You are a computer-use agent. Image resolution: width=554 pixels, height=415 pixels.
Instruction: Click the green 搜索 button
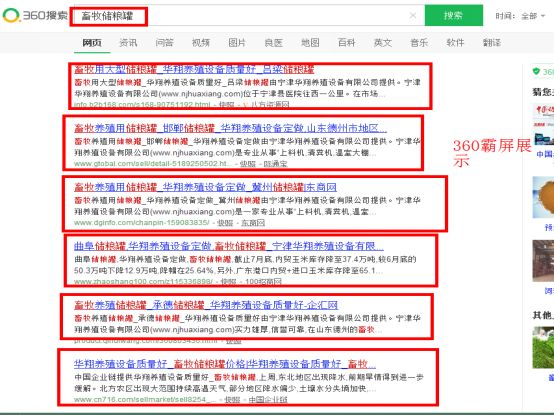pyautogui.click(x=453, y=15)
